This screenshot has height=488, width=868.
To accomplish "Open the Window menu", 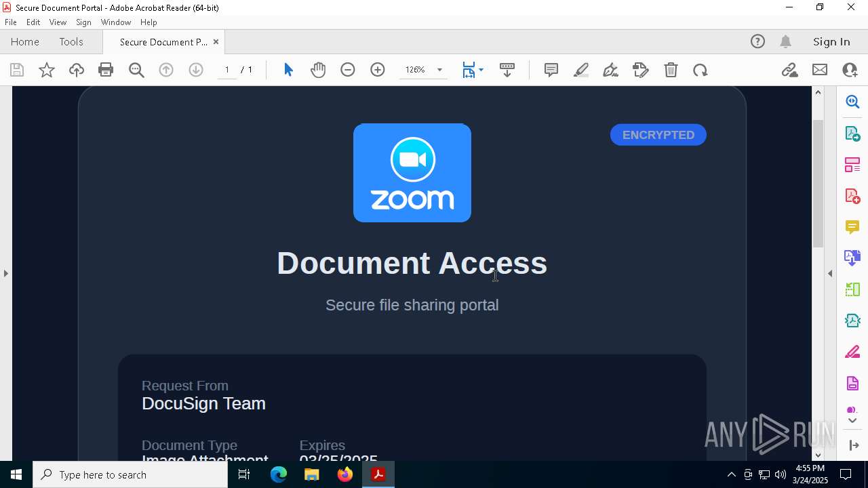I will tap(116, 22).
